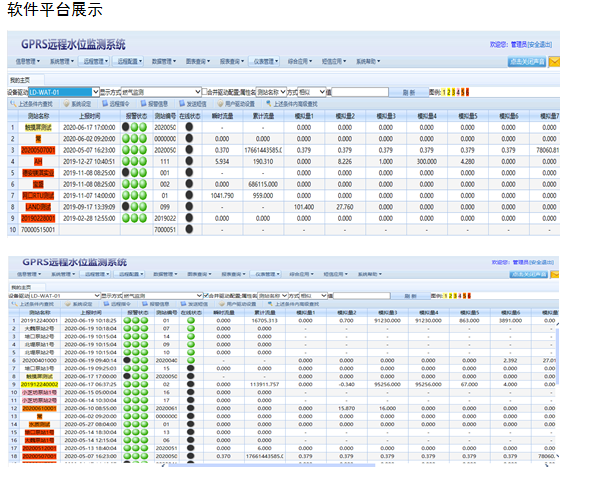Click 安全退出 link in lower screenshot
The height and width of the screenshot is (477, 589).
point(542,262)
